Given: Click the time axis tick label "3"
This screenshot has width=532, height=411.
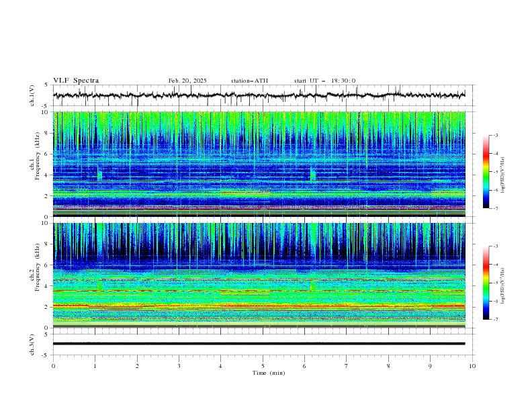Looking at the screenshot, I should [x=179, y=366].
